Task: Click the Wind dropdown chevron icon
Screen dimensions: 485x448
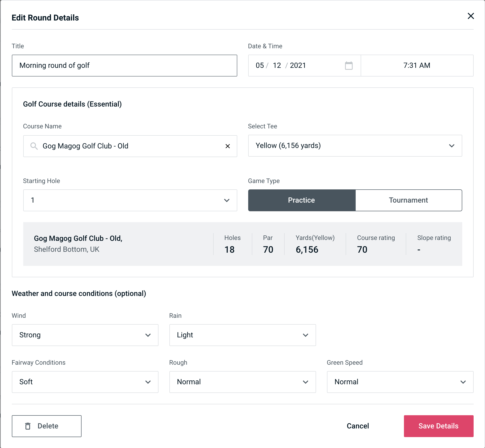Action: pyautogui.click(x=148, y=335)
